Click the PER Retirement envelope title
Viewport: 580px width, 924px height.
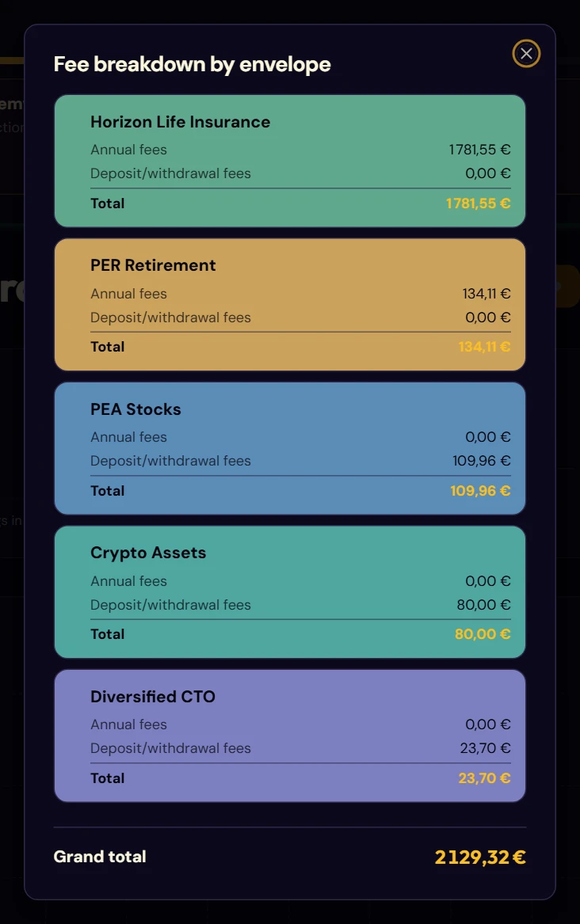point(153,265)
